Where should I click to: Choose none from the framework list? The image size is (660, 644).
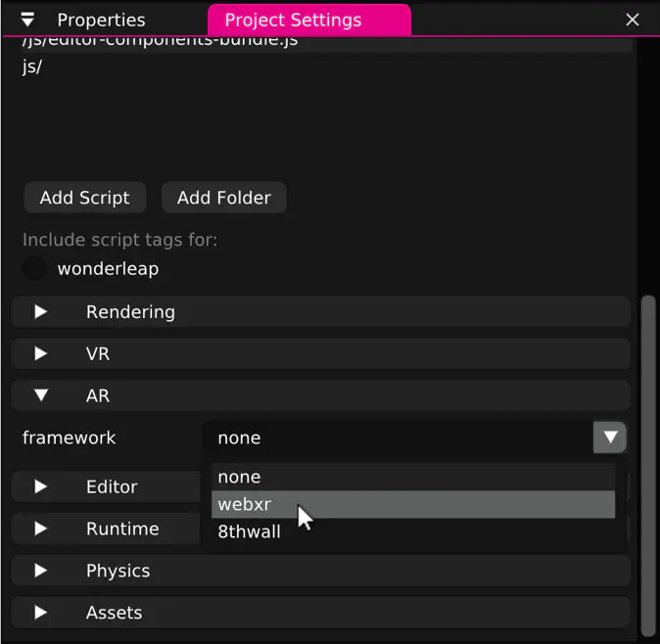(240, 478)
